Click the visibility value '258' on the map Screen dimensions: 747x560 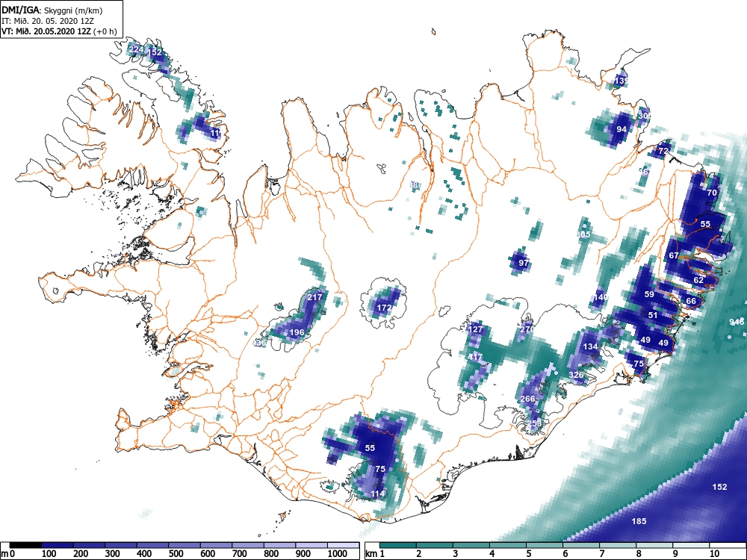tap(534, 423)
